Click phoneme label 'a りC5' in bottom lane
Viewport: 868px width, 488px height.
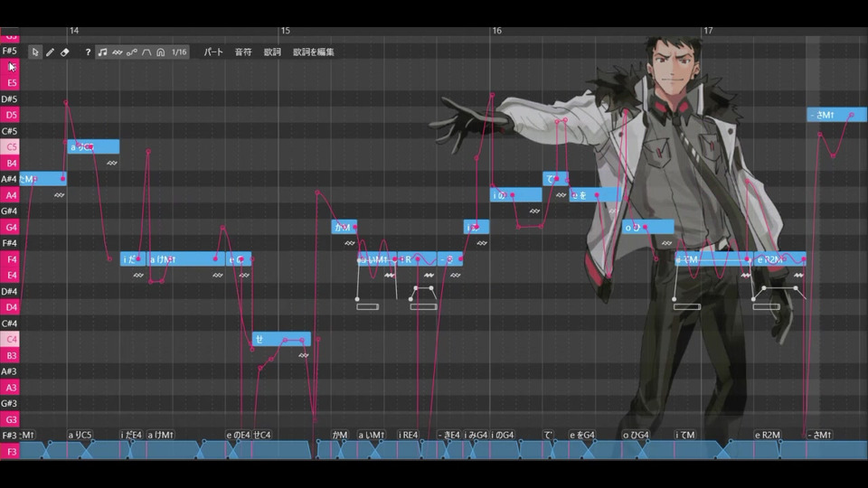(80, 435)
